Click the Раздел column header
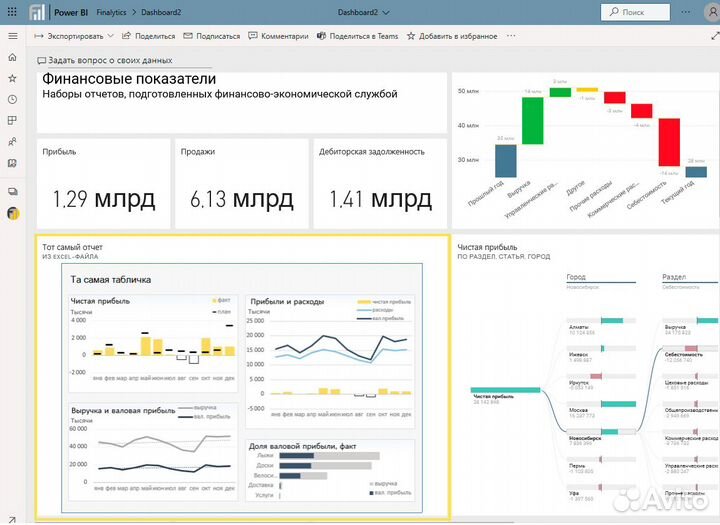Image resolution: width=720 pixels, height=525 pixels. 674,277
